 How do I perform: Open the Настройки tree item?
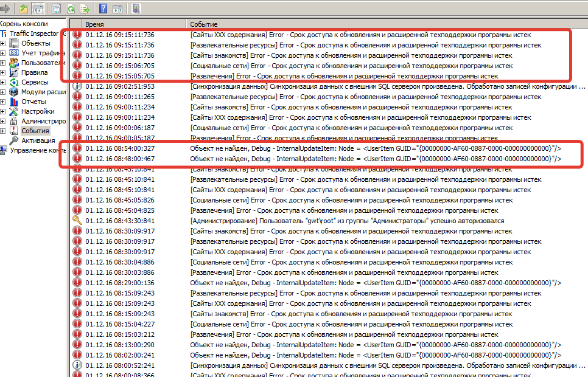pos(38,112)
